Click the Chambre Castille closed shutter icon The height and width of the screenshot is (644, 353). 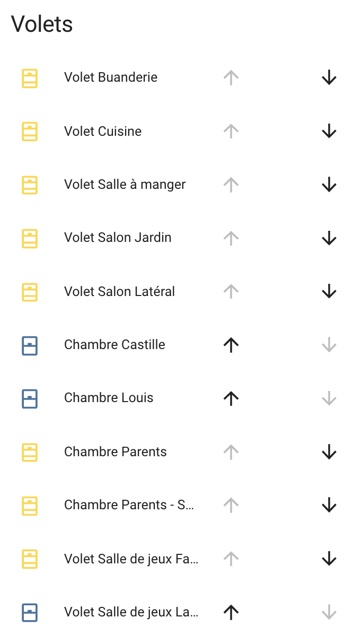(x=30, y=345)
